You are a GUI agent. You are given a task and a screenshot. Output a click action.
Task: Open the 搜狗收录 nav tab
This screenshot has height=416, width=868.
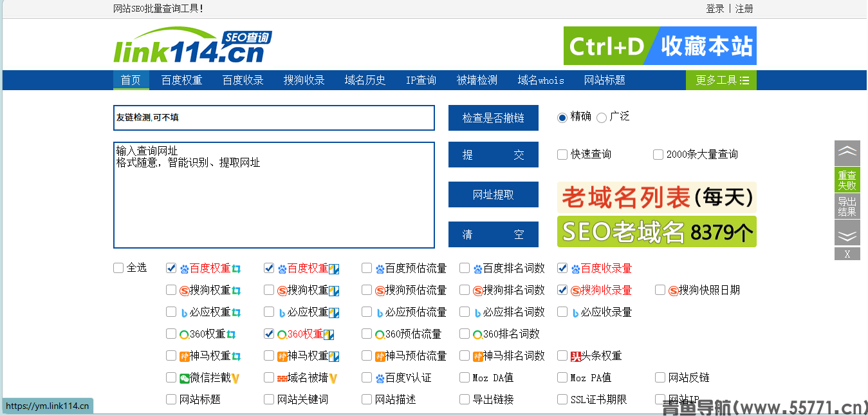tap(304, 80)
